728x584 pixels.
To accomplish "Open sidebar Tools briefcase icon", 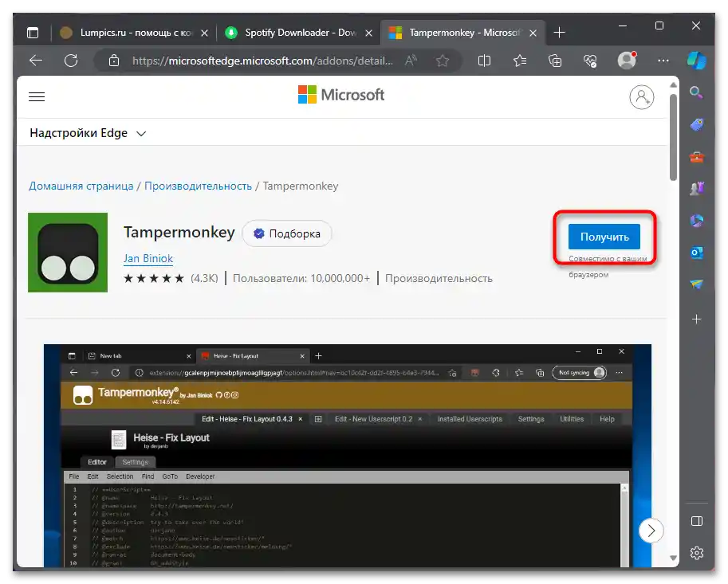I will coord(696,157).
